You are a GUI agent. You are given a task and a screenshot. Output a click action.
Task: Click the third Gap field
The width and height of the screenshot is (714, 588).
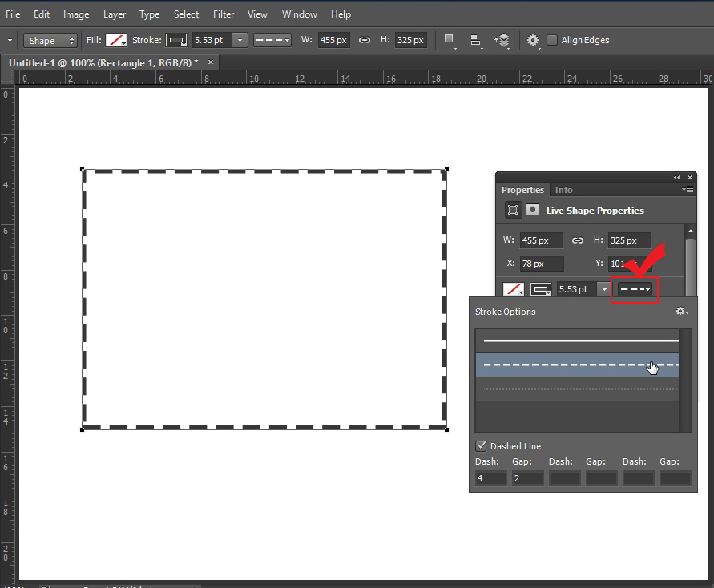coord(676,478)
